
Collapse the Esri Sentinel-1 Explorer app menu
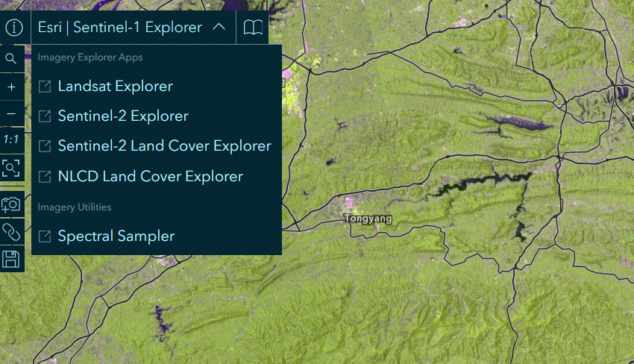click(x=219, y=27)
